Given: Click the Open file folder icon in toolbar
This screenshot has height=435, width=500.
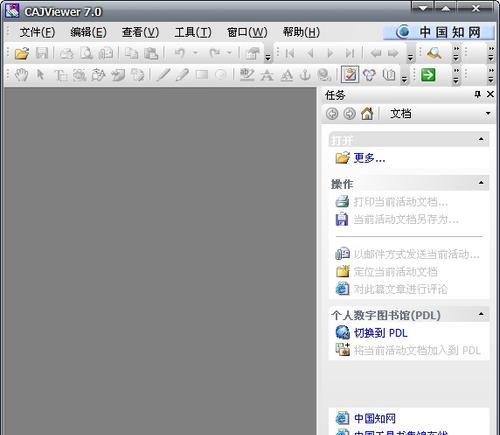Looking at the screenshot, I should [x=22, y=53].
